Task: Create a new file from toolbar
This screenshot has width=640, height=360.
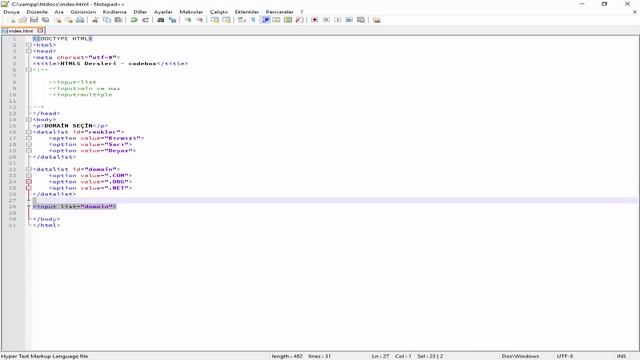Action: click(11, 20)
